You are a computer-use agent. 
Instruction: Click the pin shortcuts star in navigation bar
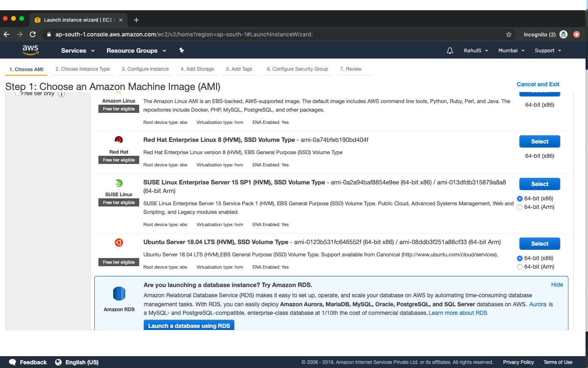181,50
